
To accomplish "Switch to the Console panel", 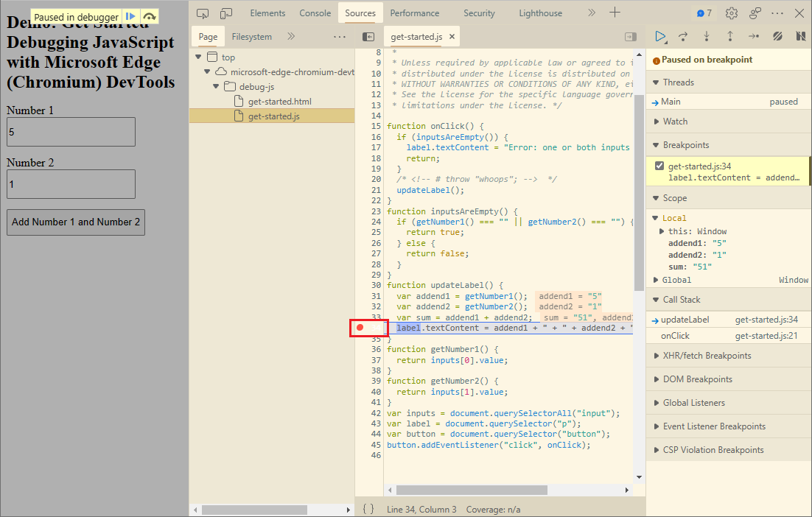I will 315,13.
